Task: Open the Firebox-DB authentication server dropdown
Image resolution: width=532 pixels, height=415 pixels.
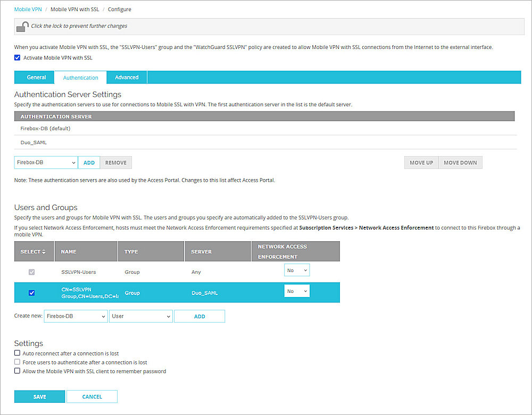Action: click(x=45, y=162)
